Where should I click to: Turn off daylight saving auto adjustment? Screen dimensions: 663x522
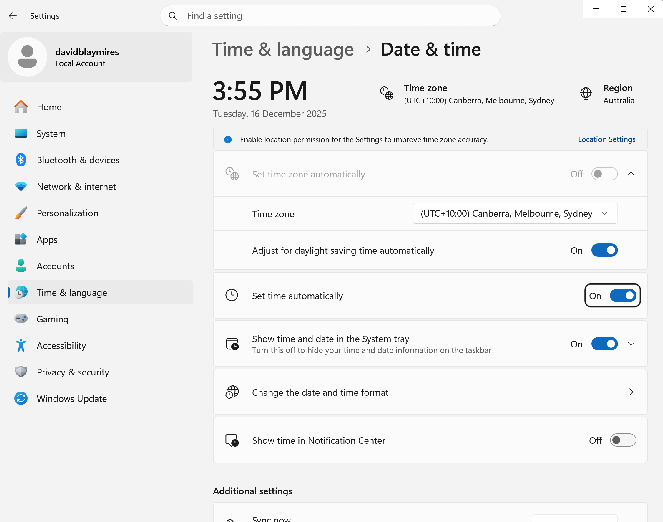point(604,250)
